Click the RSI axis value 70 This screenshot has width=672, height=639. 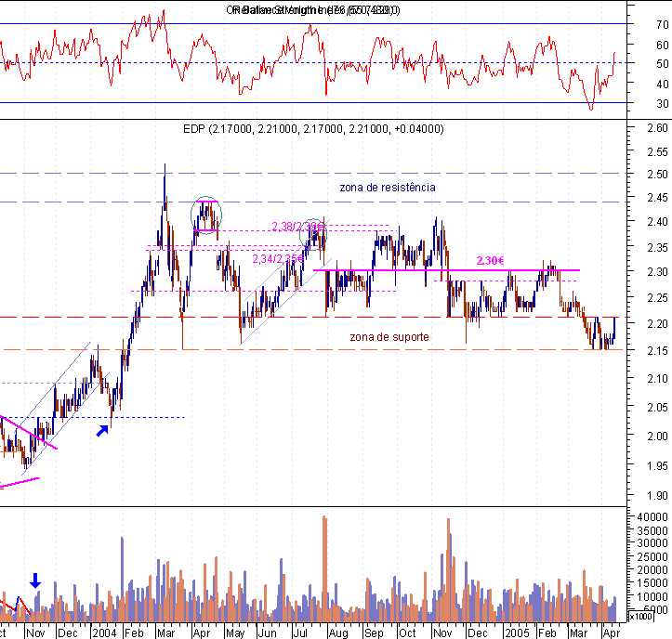(x=662, y=25)
